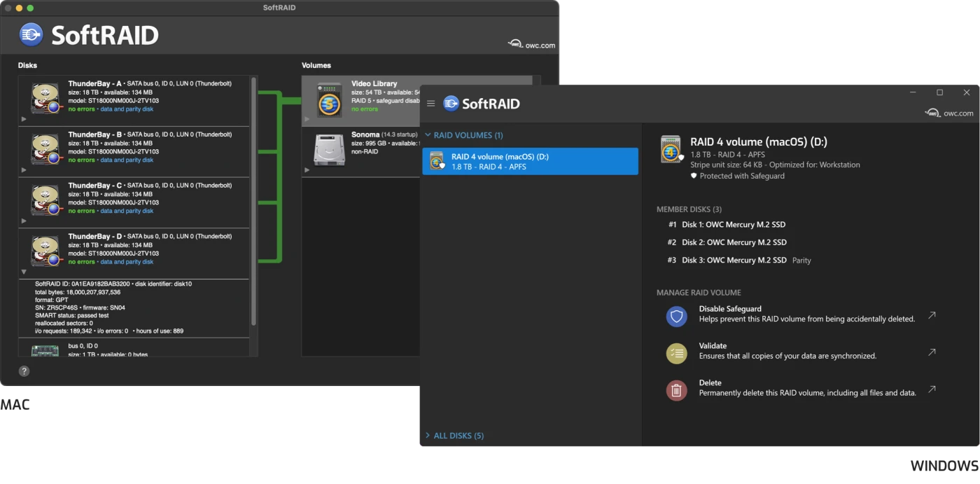Click Disable Safeguard action
Viewport: 980px width, 484px height.
tap(806, 314)
